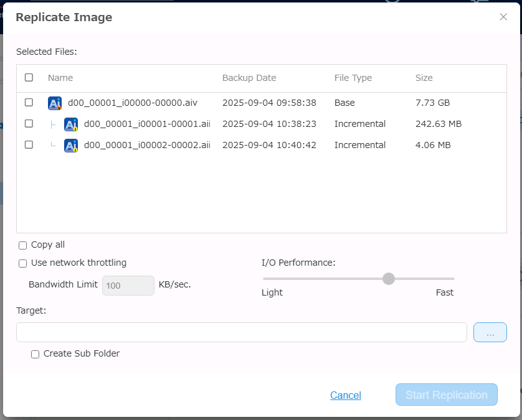522x420 pixels.
Task: Enable Use network throttling
Action: 23,263
